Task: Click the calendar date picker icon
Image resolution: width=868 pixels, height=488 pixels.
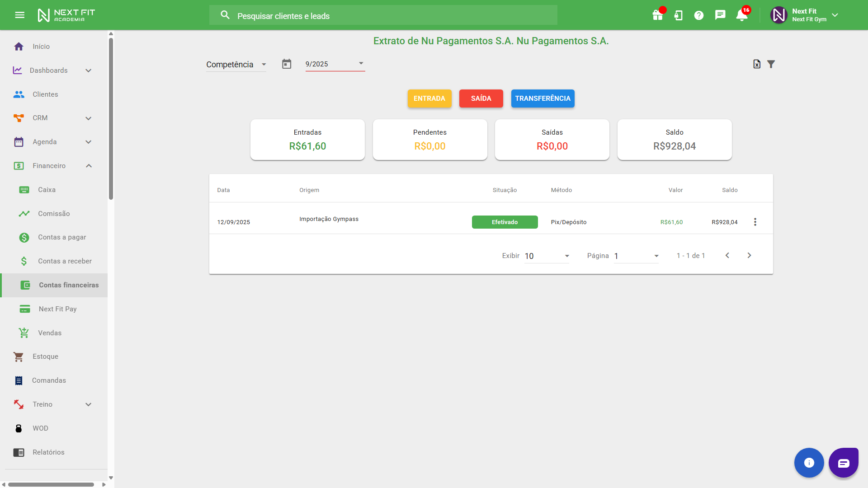Action: click(287, 64)
